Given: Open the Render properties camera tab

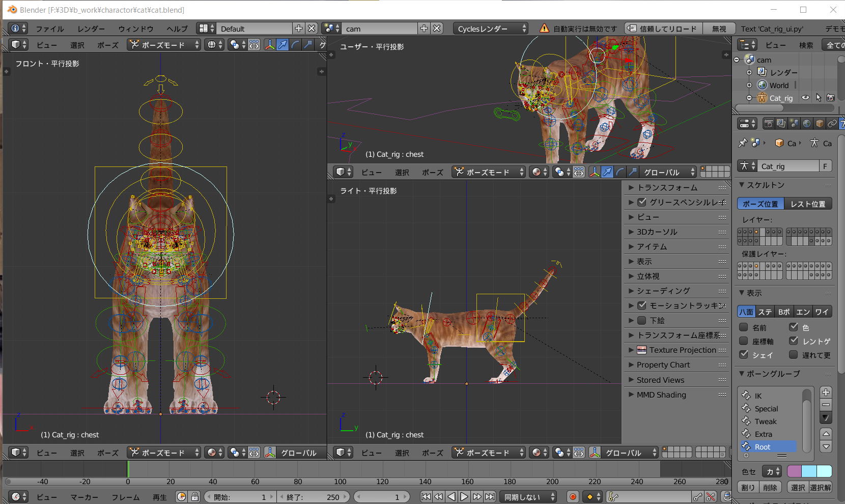Looking at the screenshot, I should point(769,124).
